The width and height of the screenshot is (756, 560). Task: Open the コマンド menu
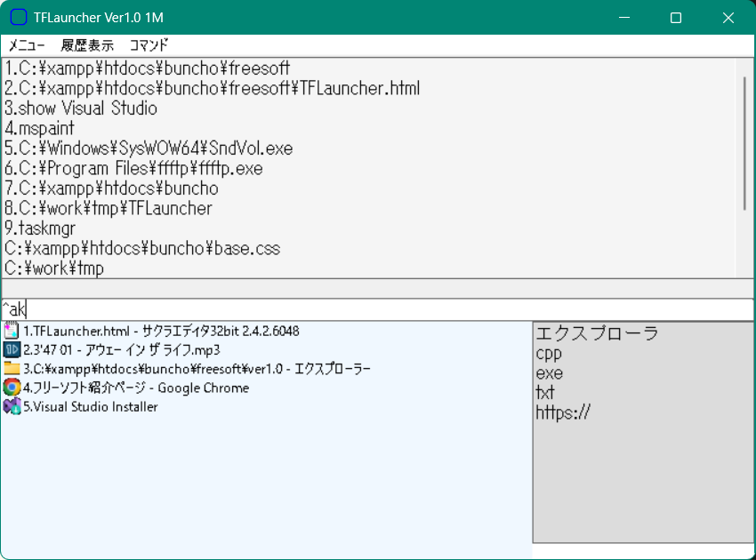149,45
